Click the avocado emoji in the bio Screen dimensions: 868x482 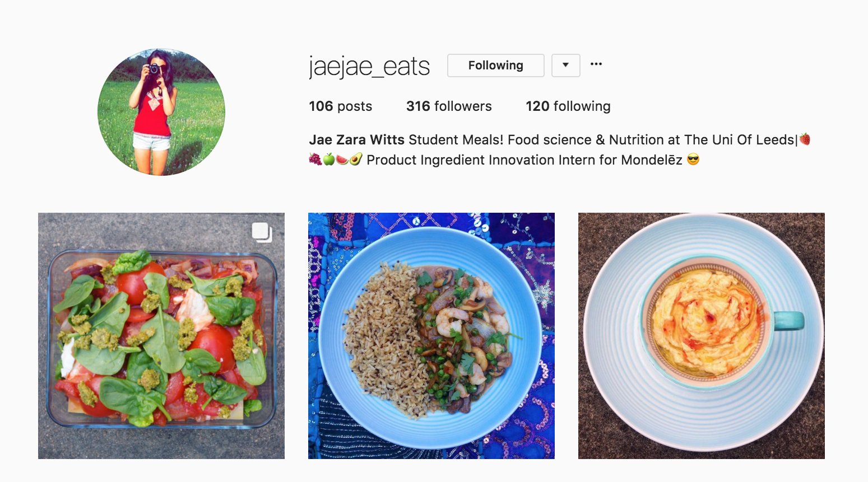tap(357, 160)
